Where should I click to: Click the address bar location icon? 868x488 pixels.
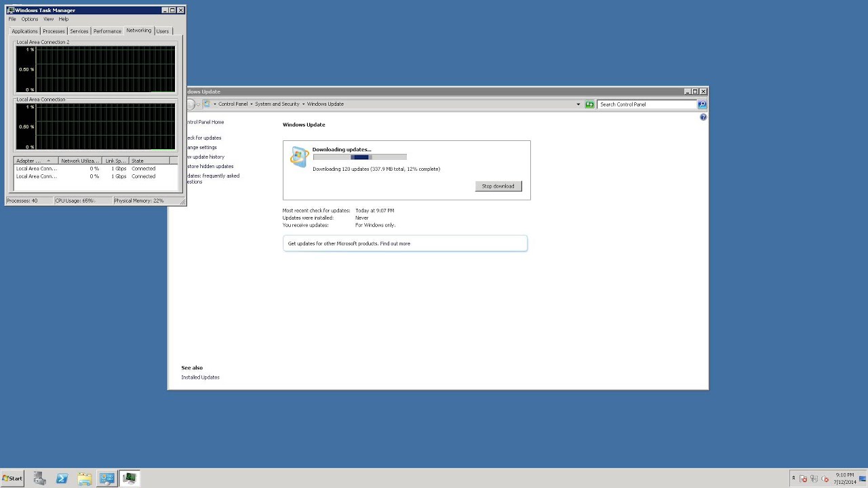(x=207, y=104)
